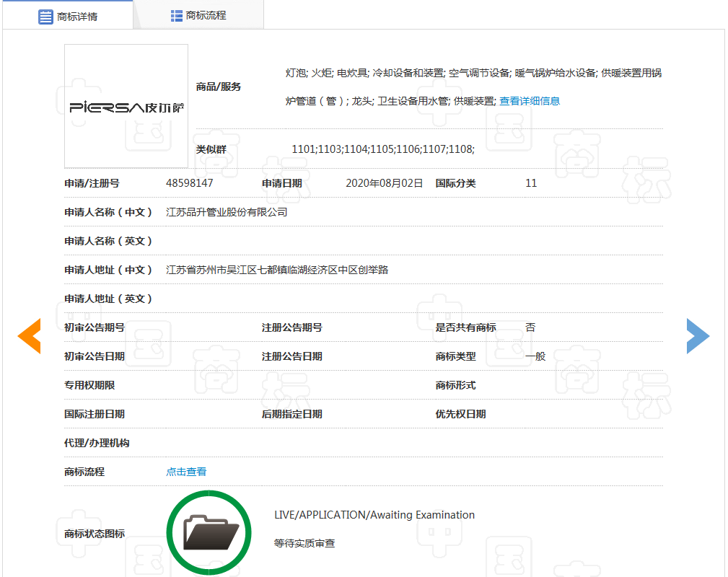Switch to the 商标流程 tab
The width and height of the screenshot is (728, 577).
(x=198, y=15)
